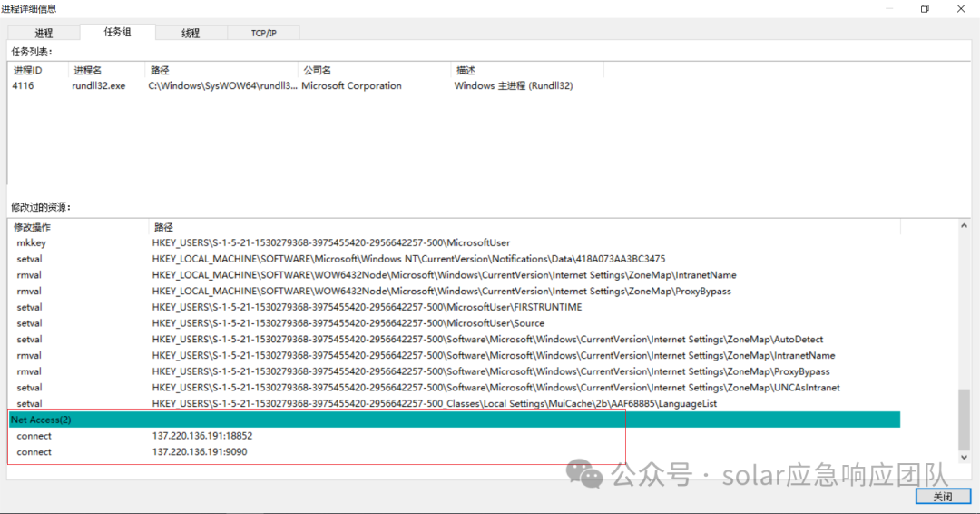The height and width of the screenshot is (514, 980).
Task: Select the ZoneMap\UNCAsIntranet setval row
Action: pyautogui.click(x=455, y=388)
